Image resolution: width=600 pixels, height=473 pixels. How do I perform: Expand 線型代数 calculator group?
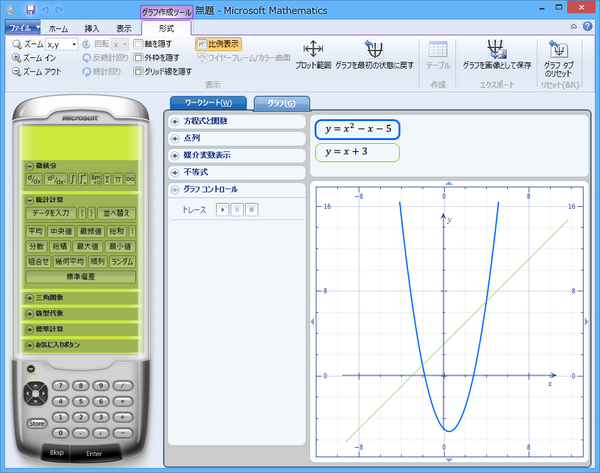[x=29, y=313]
